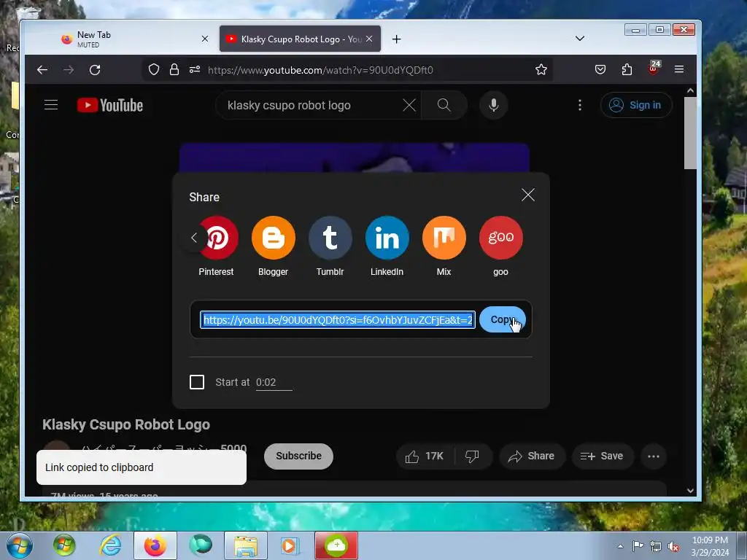The height and width of the screenshot is (560, 747).
Task: Subscribe to the channel
Action: [x=298, y=456]
